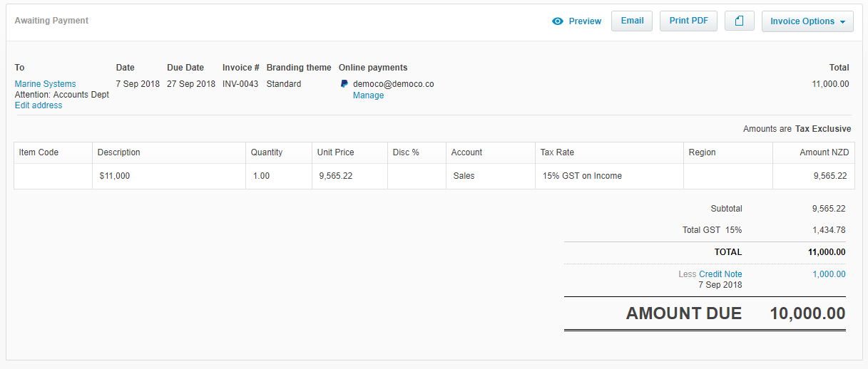Open the Preview link
The image size is (868, 369).
585,21
